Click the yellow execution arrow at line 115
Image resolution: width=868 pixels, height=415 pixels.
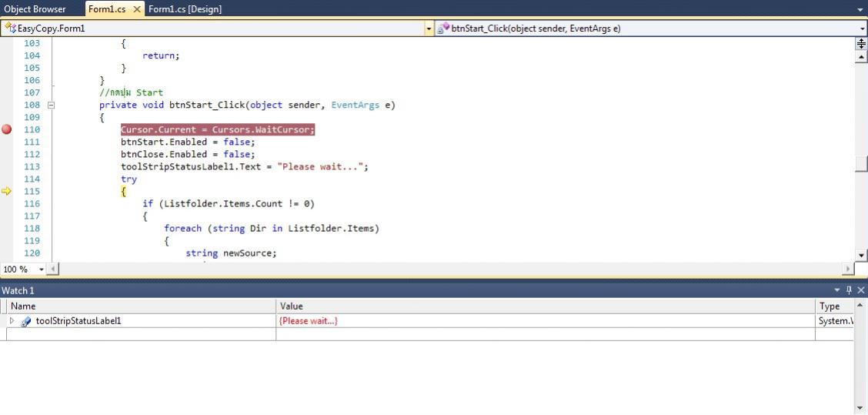[x=7, y=191]
